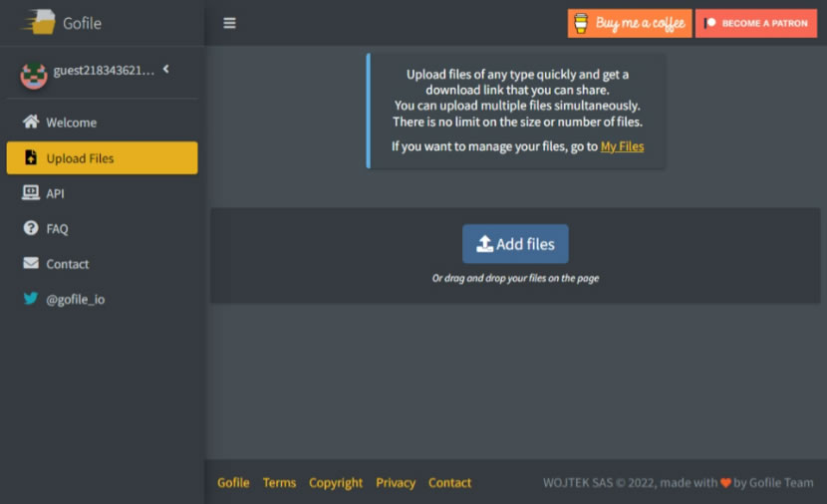Open the footer Privacy link
This screenshot has width=827, height=504.
click(x=396, y=483)
